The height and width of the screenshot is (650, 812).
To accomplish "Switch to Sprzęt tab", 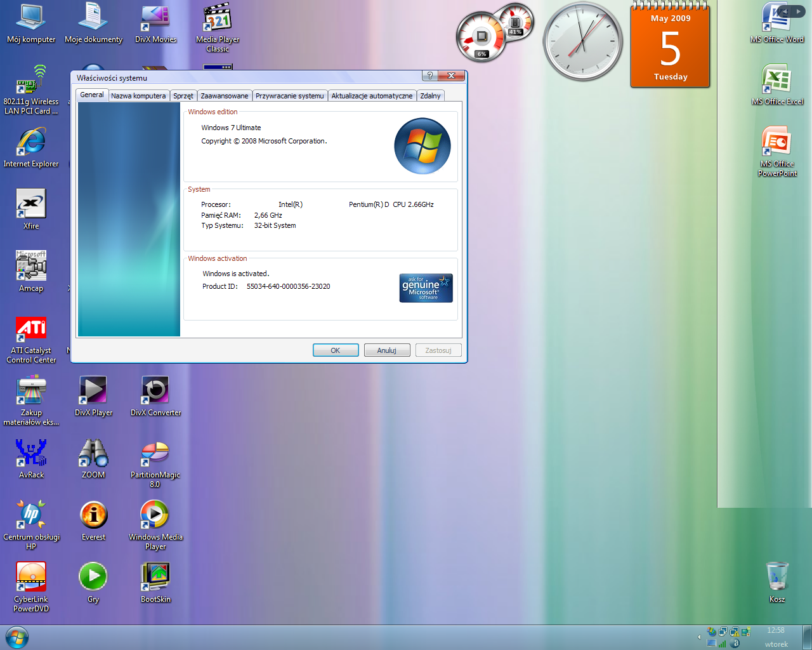I will (x=183, y=96).
